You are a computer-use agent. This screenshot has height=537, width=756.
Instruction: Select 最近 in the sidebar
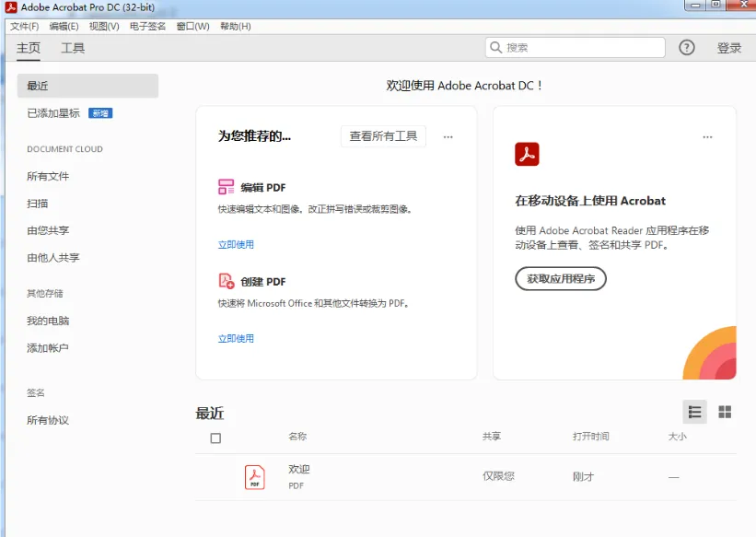[x=87, y=86]
